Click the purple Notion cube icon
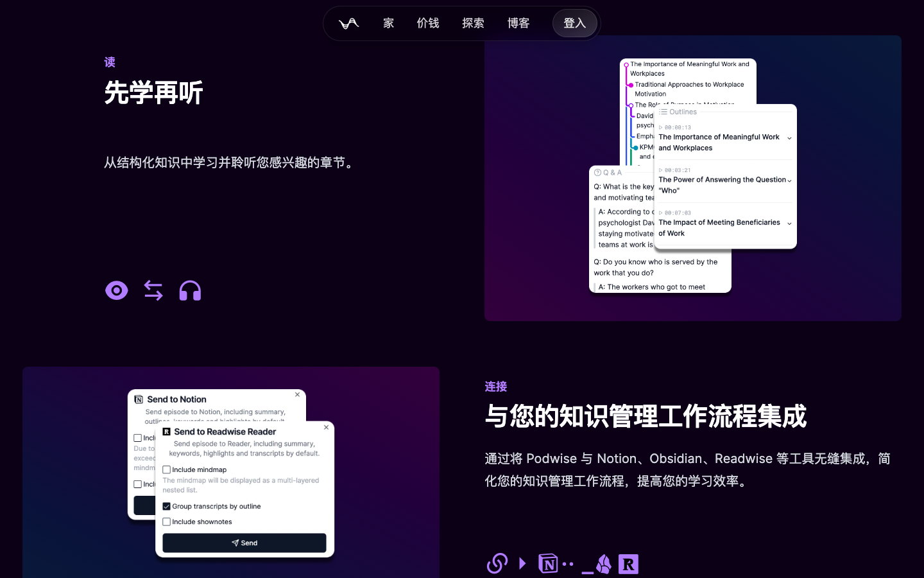Image resolution: width=924 pixels, height=578 pixels. [549, 563]
